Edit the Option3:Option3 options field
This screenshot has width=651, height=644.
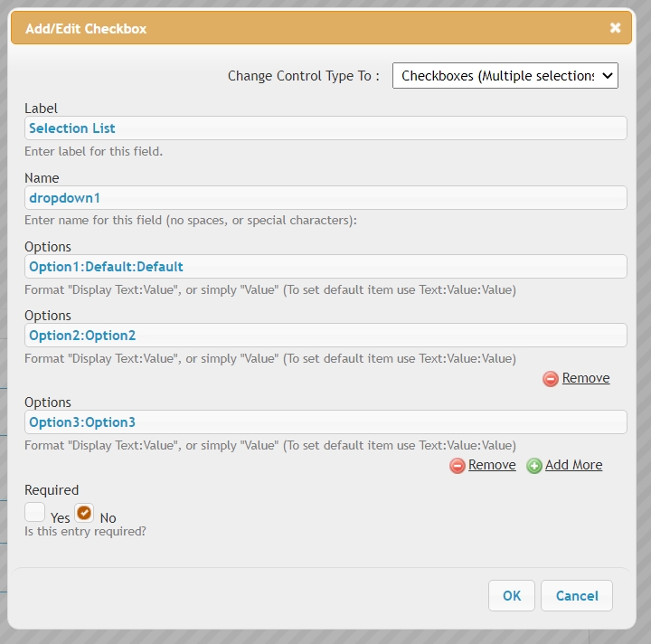point(325,421)
